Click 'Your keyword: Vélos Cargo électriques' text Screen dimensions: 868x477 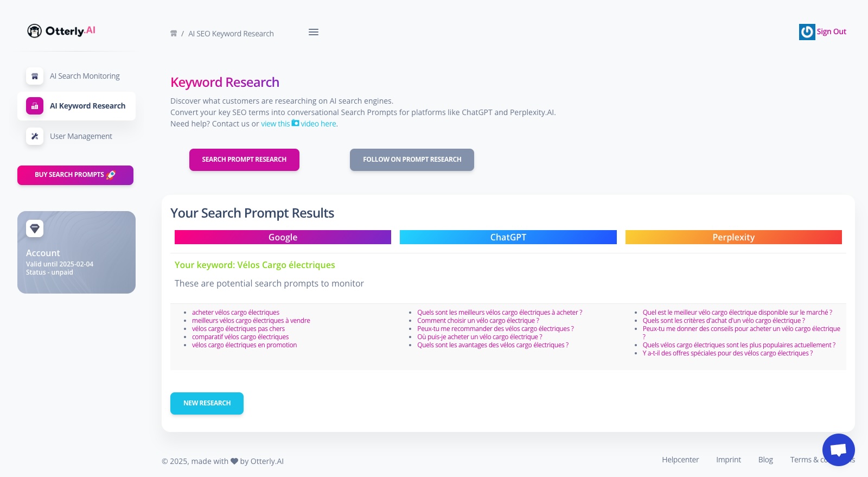254,265
